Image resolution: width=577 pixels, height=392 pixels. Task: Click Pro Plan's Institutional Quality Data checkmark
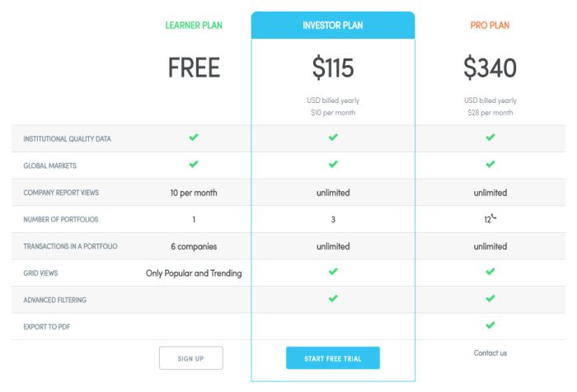pos(490,138)
